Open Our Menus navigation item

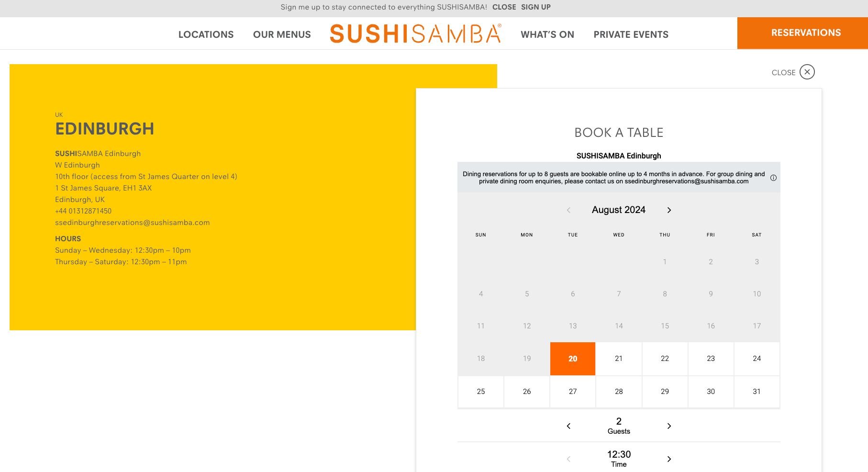pos(282,34)
